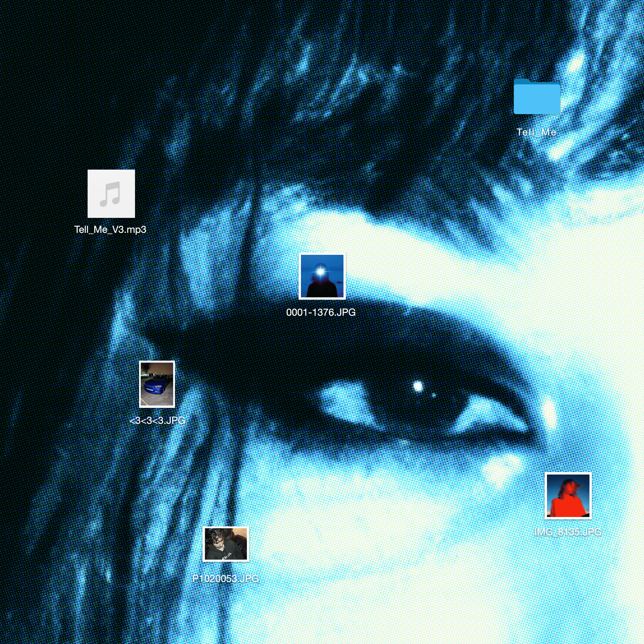Click the <3<3<3.JPG filename label
The image size is (644, 644).
[157, 420]
